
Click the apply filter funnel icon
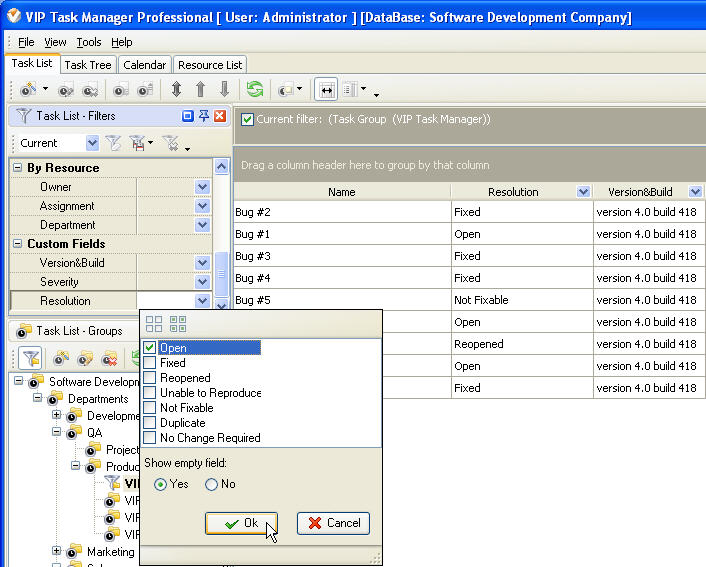click(x=113, y=144)
